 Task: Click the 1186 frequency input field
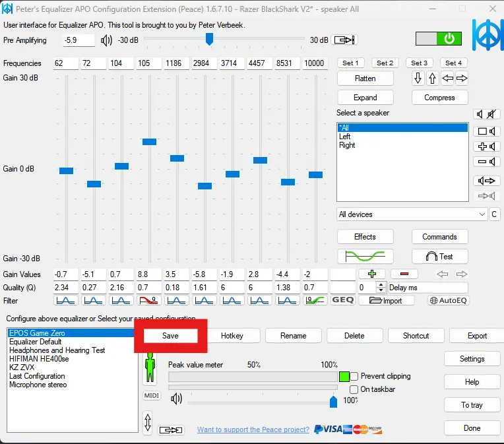(x=176, y=63)
